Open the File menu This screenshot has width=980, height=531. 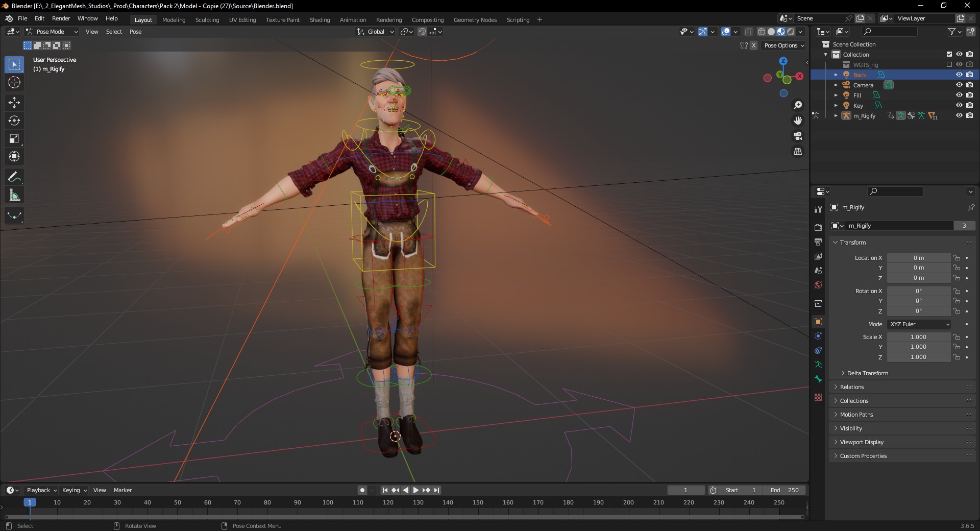(x=22, y=18)
